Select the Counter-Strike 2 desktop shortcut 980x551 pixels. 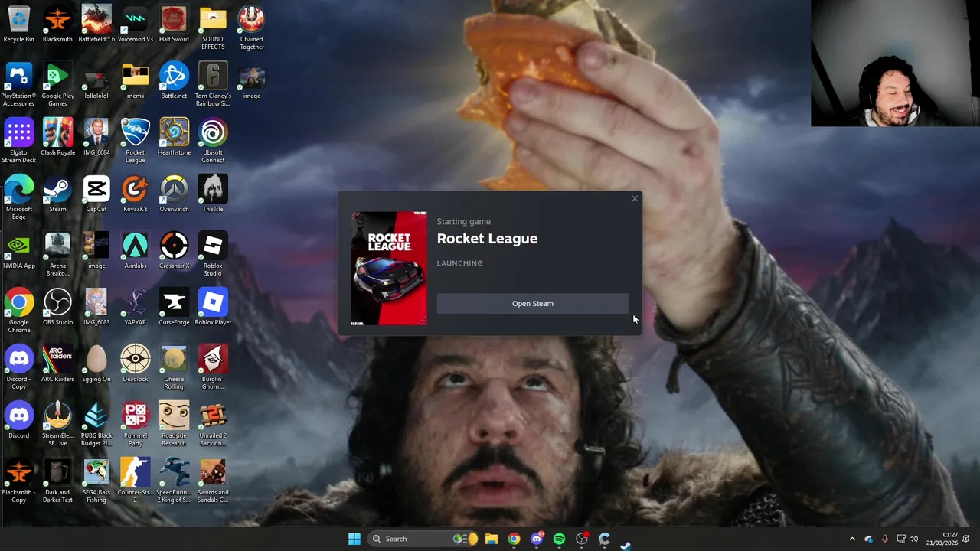pos(136,481)
